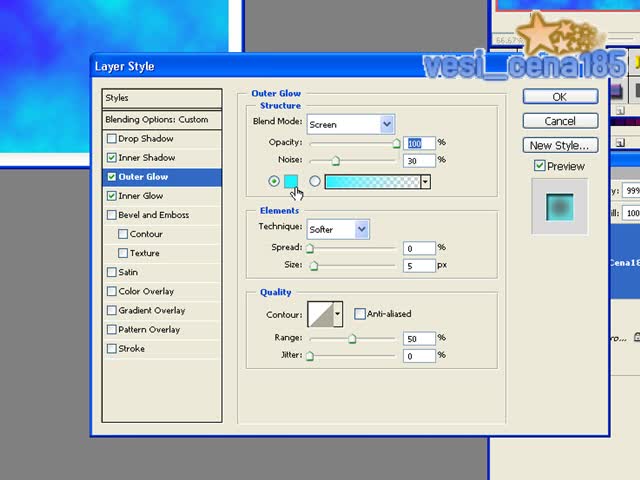
Task: Click the layer style preview thumbnail
Action: (560, 207)
